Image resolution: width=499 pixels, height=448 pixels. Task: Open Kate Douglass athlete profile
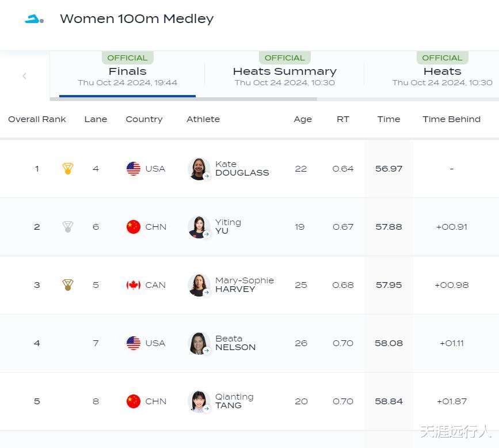point(242,169)
